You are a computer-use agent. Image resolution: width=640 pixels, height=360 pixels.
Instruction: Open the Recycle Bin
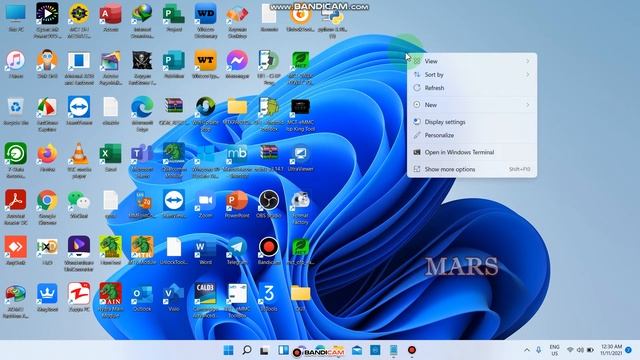[x=16, y=111]
